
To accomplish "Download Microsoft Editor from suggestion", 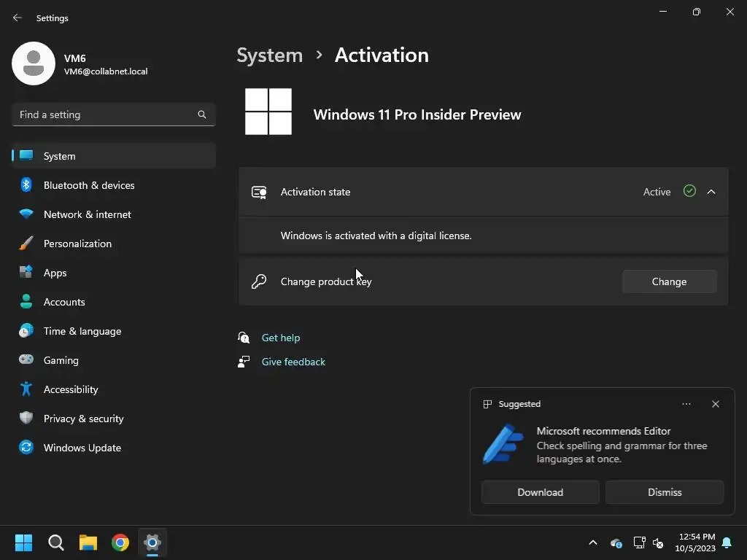I will (541, 492).
